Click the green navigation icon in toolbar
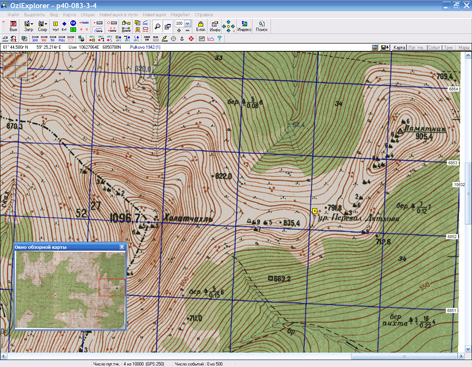Image resolution: width=472 pixels, height=367 pixels. (x=73, y=29)
